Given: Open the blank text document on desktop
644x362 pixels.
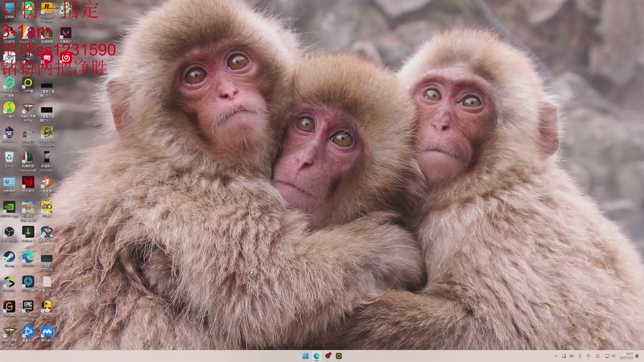Looking at the screenshot, I should click(x=47, y=282).
